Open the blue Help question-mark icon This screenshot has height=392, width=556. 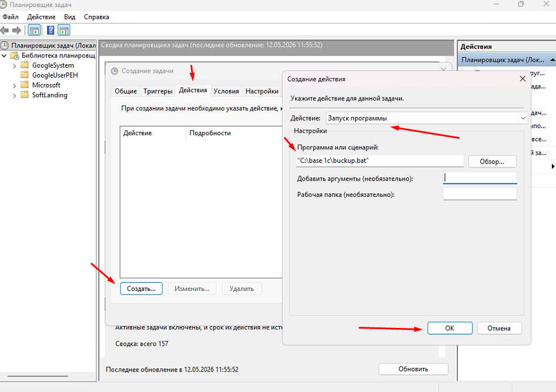pos(51,31)
